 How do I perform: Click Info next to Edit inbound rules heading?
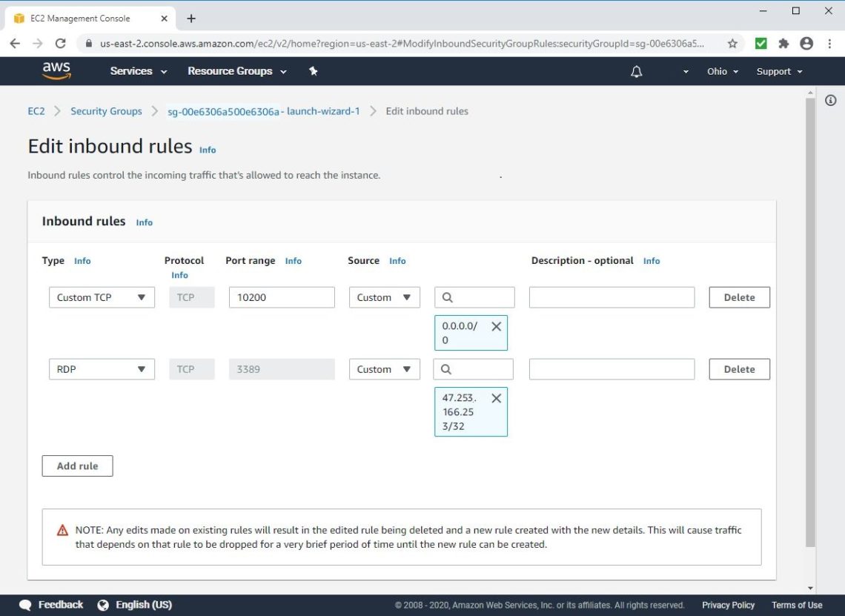click(208, 150)
